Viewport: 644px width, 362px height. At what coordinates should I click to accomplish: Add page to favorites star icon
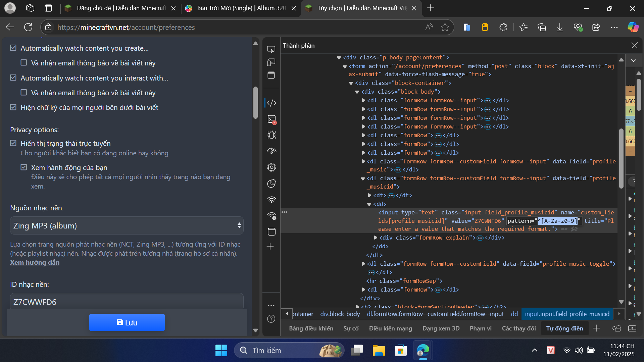point(445,28)
